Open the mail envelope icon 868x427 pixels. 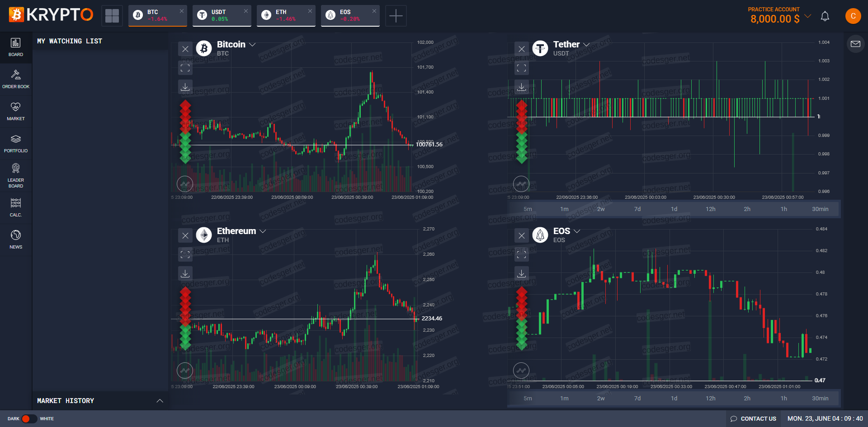coord(855,44)
